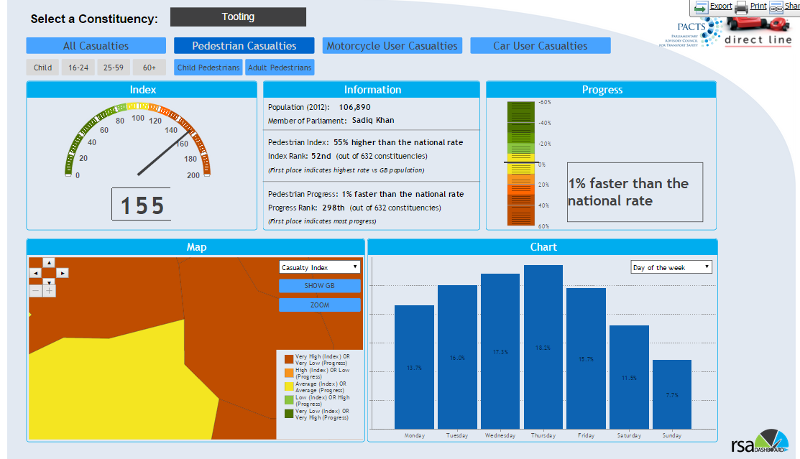Click the '1% faster than the national rate' box
Screen dimensions: 800x459
(x=635, y=192)
